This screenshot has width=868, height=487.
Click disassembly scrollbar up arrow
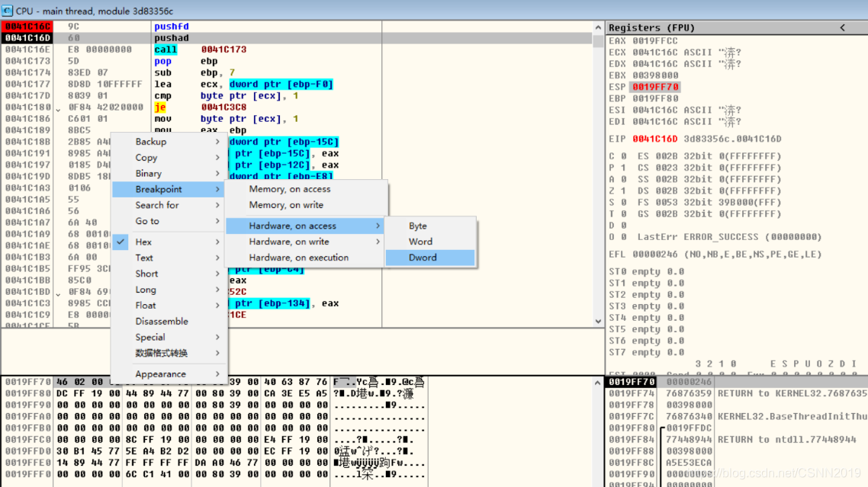point(598,27)
